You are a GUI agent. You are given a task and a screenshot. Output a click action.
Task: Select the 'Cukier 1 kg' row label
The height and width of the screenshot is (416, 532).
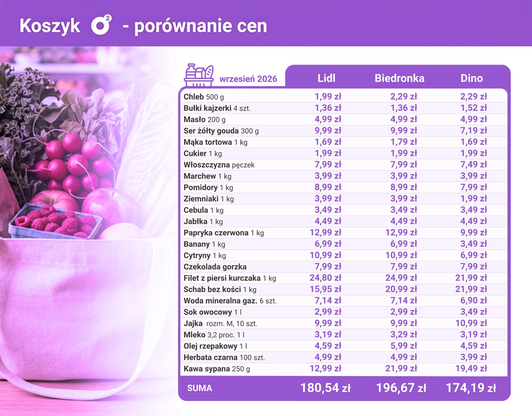[x=203, y=153]
